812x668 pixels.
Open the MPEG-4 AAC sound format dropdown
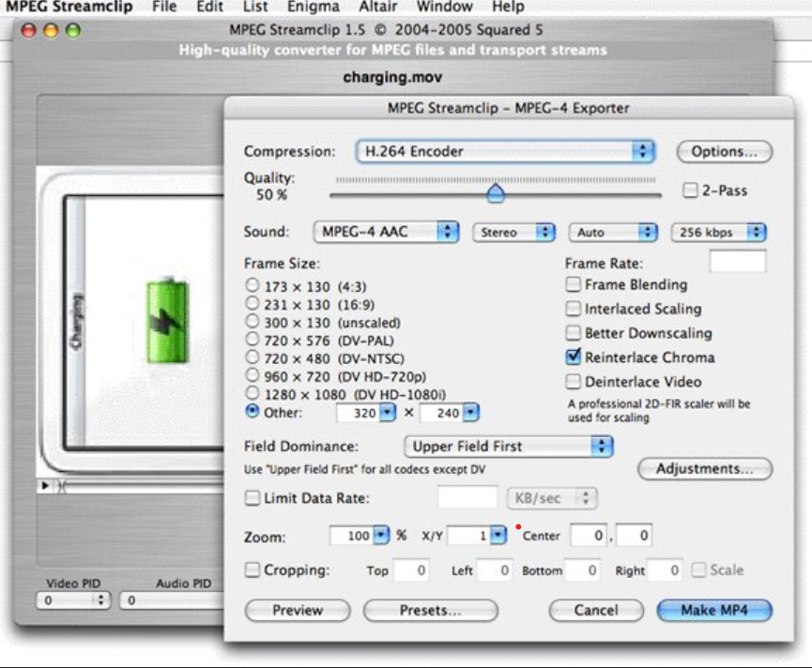tap(387, 232)
